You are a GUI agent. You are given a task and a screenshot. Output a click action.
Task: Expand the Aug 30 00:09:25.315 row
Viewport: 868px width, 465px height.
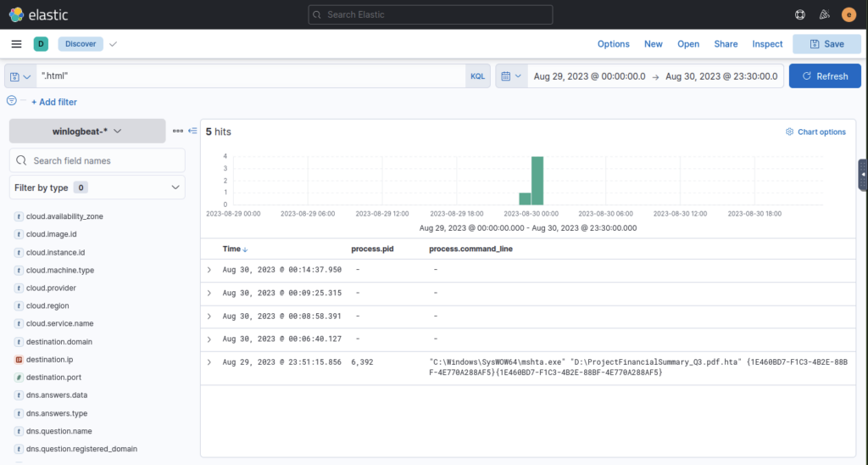[x=209, y=294]
